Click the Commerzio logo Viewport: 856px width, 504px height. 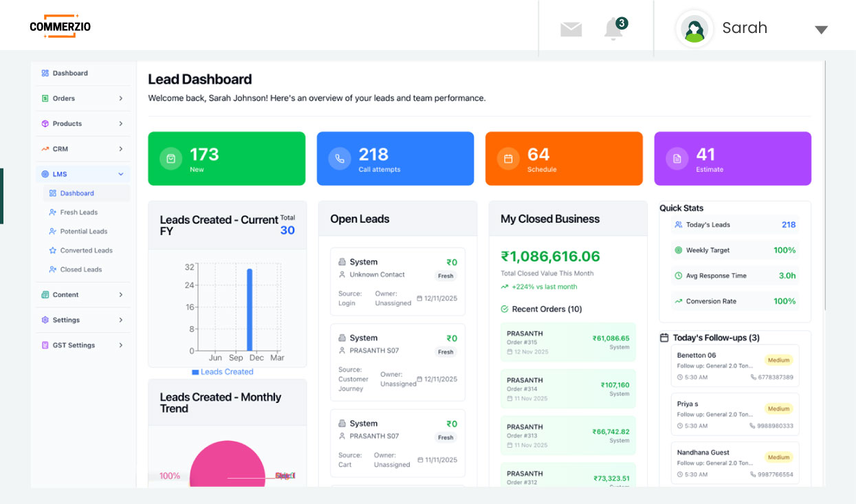[61, 27]
